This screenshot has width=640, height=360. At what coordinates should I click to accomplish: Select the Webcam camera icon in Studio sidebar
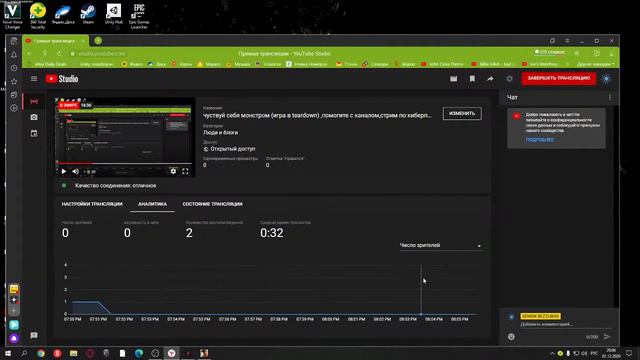(34, 117)
